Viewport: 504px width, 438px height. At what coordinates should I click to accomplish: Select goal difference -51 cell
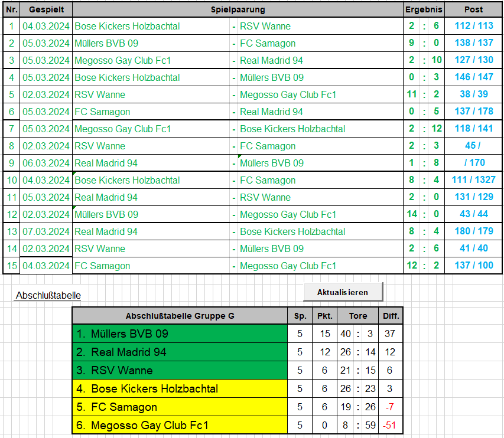click(x=390, y=425)
